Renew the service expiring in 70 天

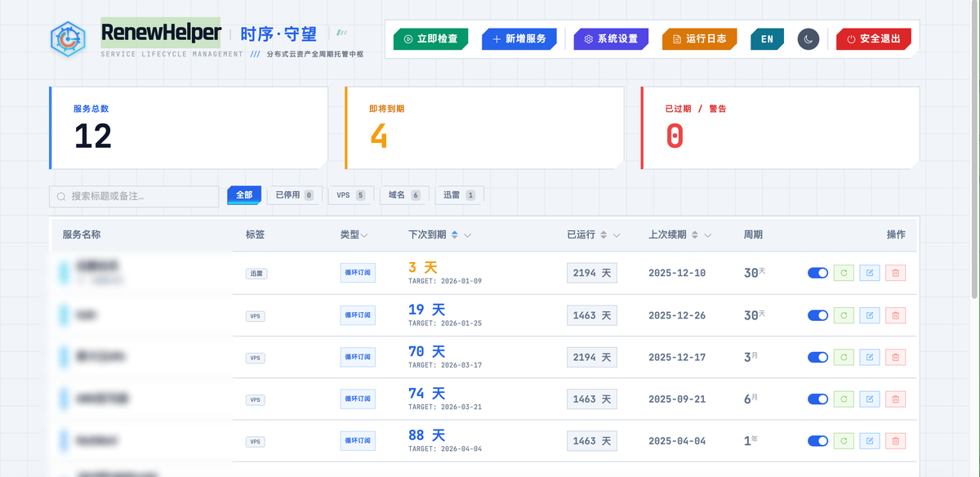tap(844, 357)
